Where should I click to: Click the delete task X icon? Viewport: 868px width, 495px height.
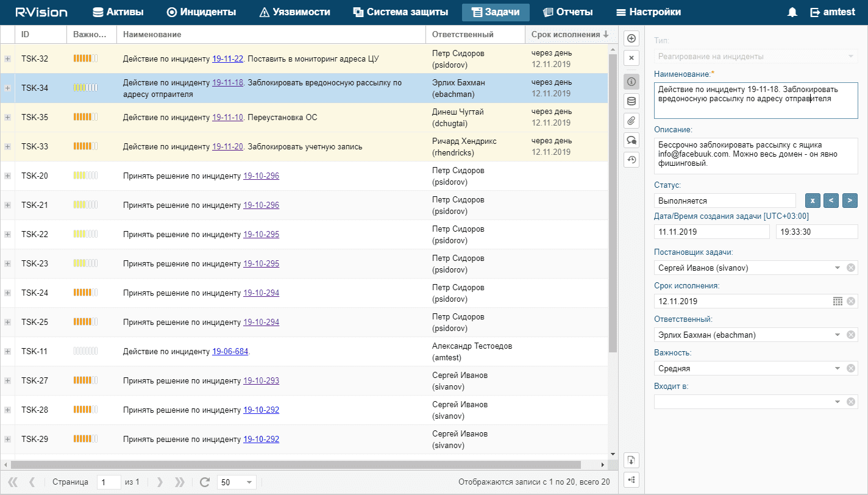point(631,59)
